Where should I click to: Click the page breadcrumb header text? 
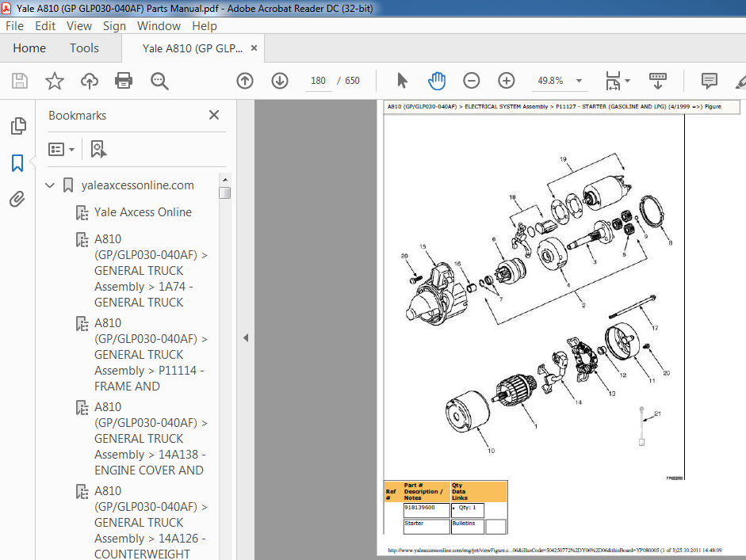point(554,106)
